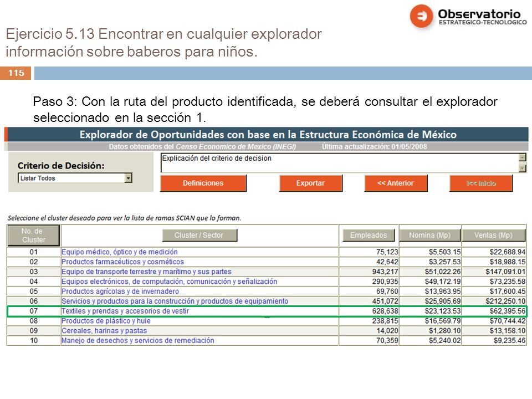Screen dimensions: 532x399
Task: Open Productos farmacéuticos y cosméticos cluster
Action: (122, 262)
